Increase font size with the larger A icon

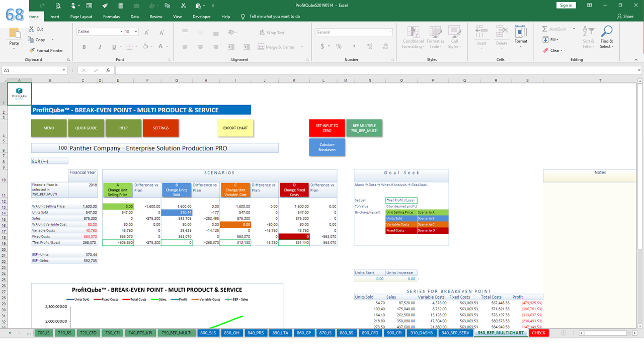(x=147, y=32)
